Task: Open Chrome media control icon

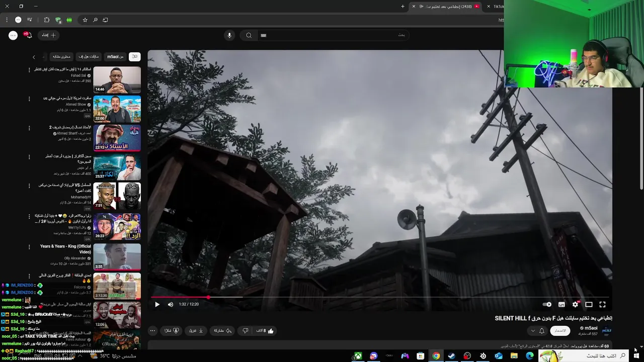Action: [x=30, y=20]
